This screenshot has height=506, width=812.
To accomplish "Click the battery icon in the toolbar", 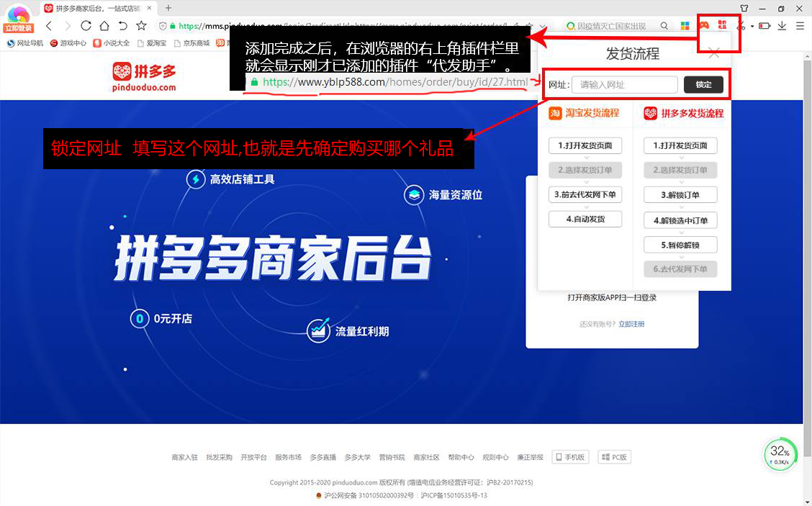I will pyautogui.click(x=764, y=25).
